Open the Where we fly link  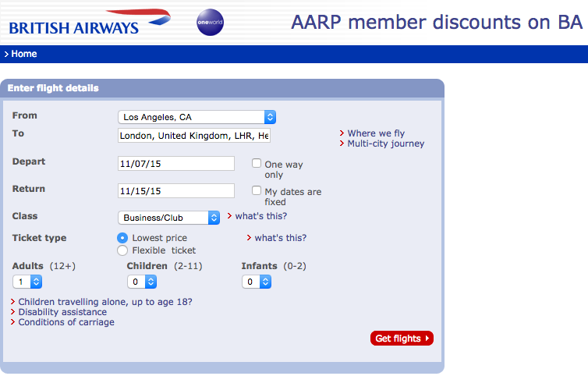point(376,133)
